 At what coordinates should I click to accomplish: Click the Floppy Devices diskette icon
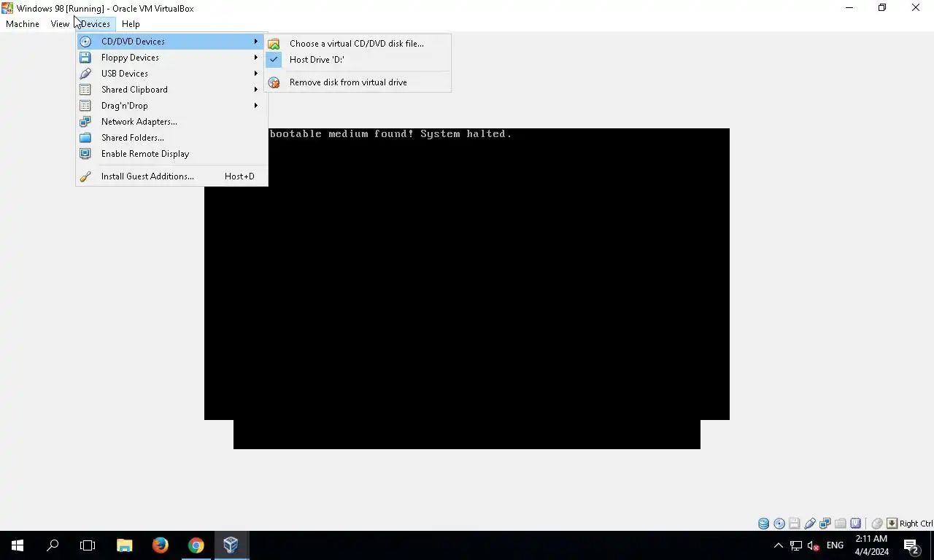pos(85,58)
